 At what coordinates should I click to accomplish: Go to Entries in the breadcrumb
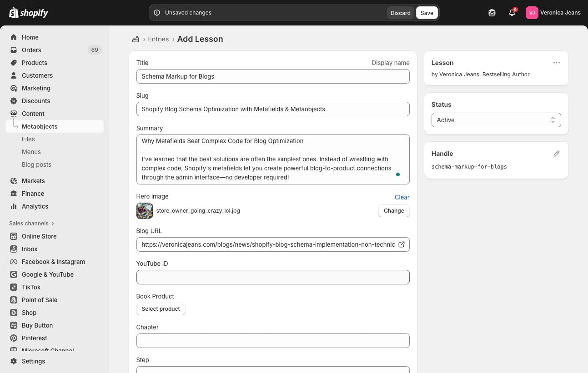(x=158, y=39)
